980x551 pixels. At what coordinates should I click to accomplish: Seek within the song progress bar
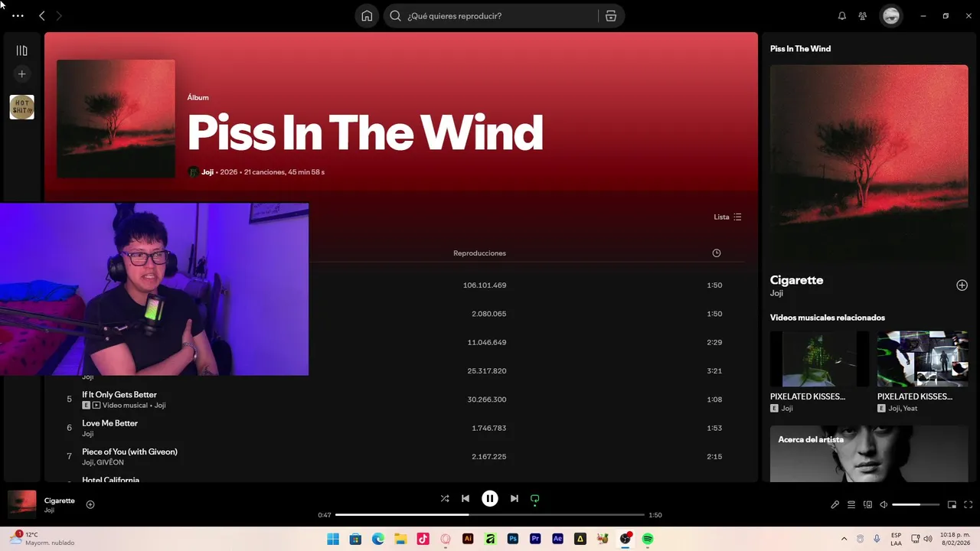point(490,515)
